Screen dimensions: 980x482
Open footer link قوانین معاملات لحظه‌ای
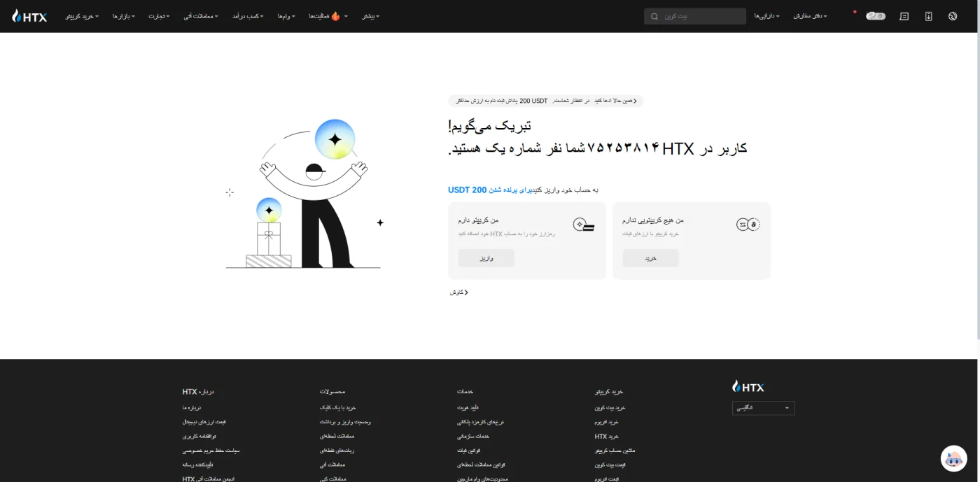[482, 465]
